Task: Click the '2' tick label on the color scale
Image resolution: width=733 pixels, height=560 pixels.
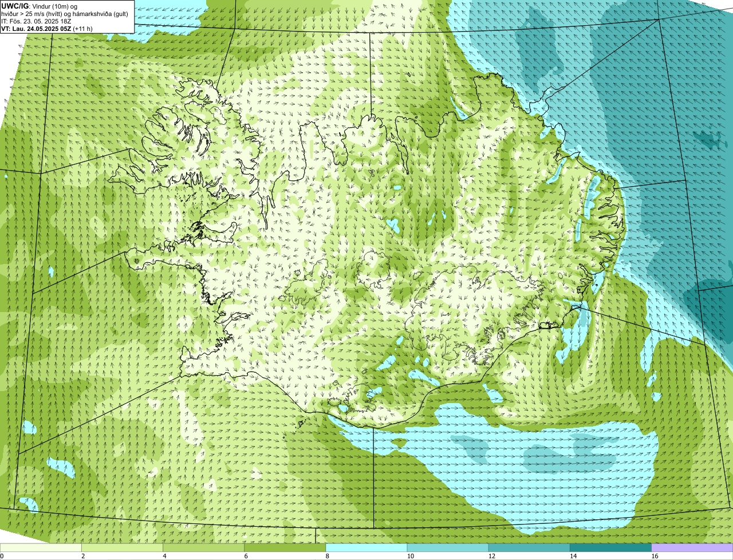Action: click(83, 556)
